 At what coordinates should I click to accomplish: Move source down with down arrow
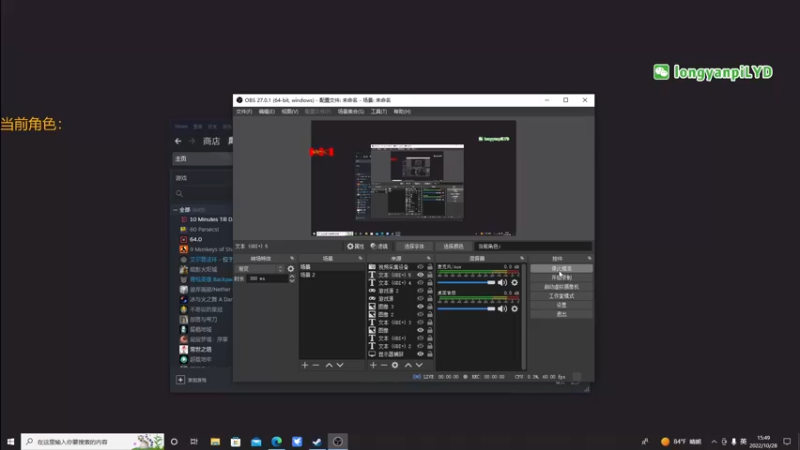coord(419,365)
